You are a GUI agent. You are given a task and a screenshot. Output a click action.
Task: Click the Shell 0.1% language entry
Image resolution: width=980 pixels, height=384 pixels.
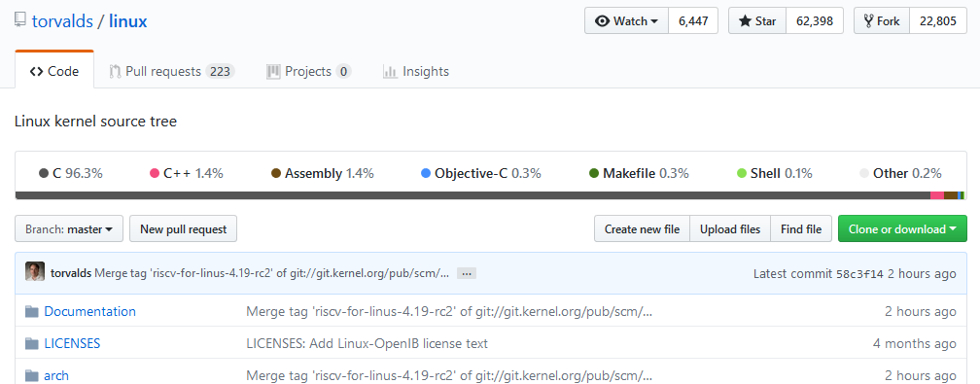click(774, 173)
